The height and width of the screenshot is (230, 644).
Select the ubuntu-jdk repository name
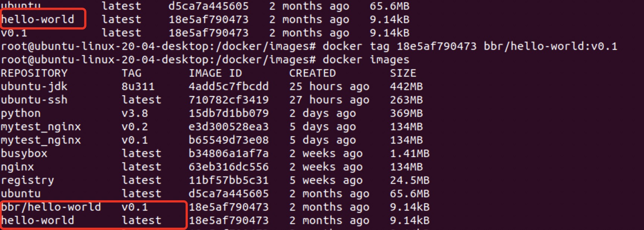34,87
